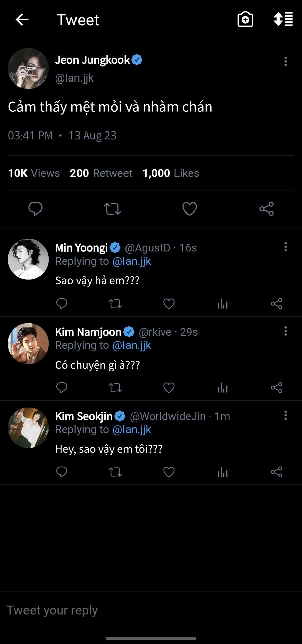The width and height of the screenshot is (302, 644).
Task: Tap @Ian.jjk mention in Yoongi's reply
Action: click(x=132, y=261)
